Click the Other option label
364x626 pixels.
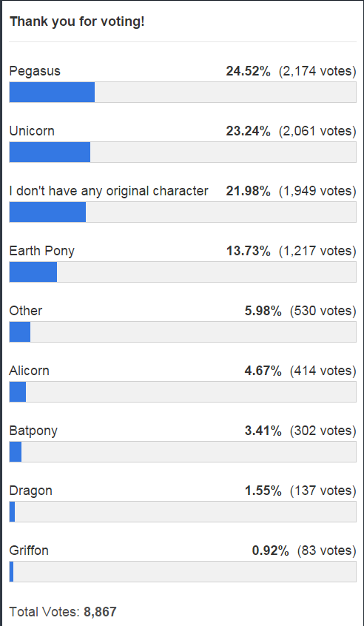point(26,311)
